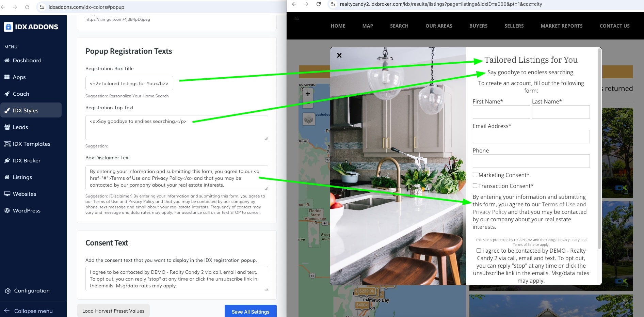Open the map layers control

point(308,120)
